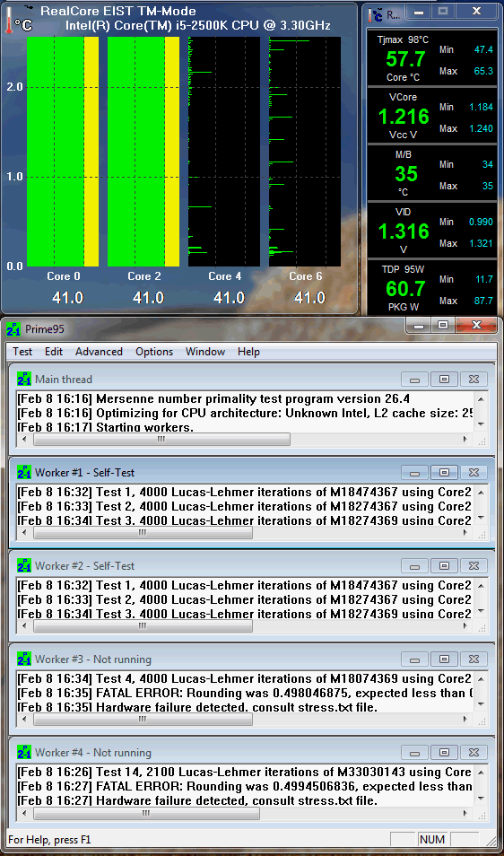Screen dimensions: 504x856
Task: Minimize the Main thread child window
Action: point(414,379)
